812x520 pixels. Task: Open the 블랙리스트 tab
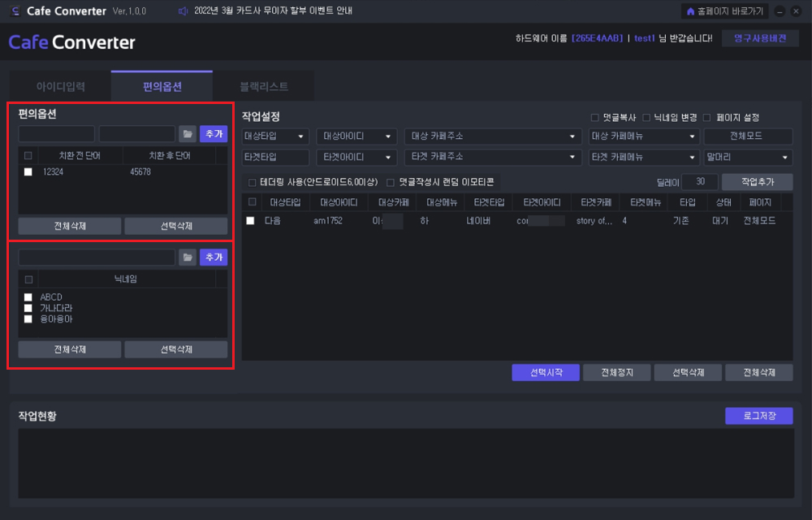pos(264,86)
